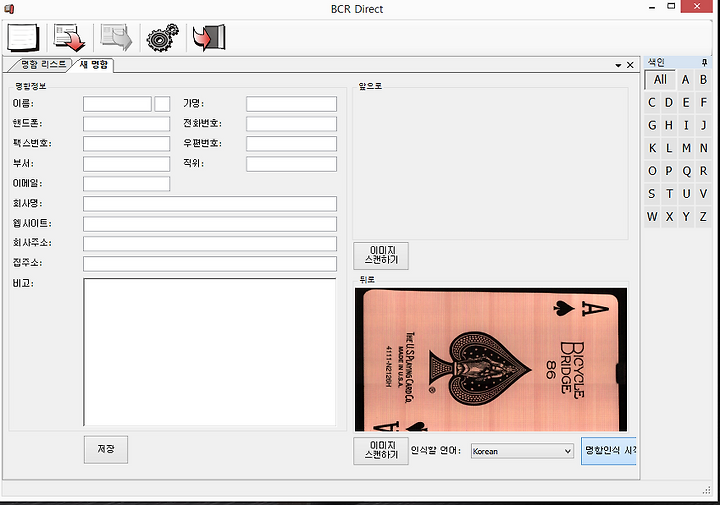Click the 팩스번호 fax number field
This screenshot has width=720, height=505.
[126, 144]
